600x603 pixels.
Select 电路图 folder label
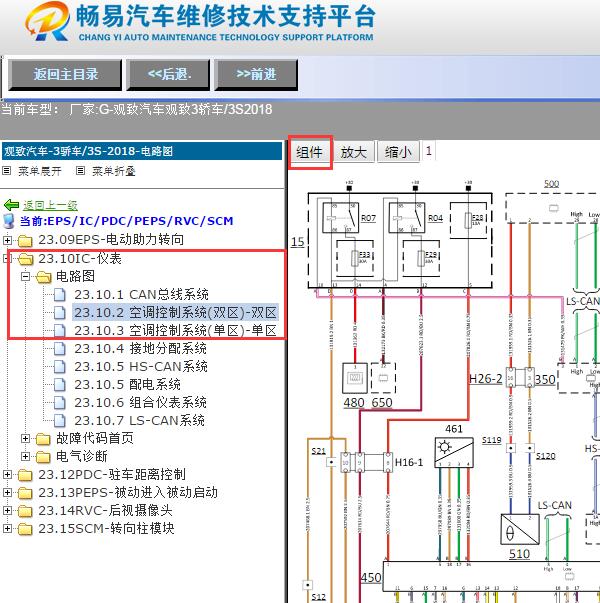75,277
